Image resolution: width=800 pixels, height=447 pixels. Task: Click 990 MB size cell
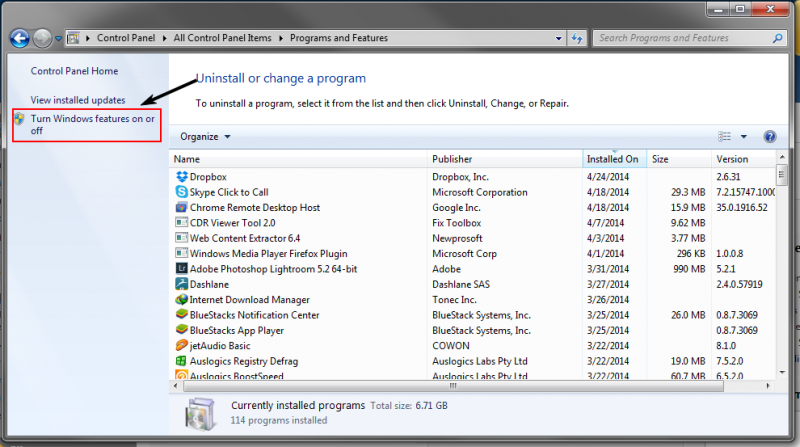click(x=689, y=269)
